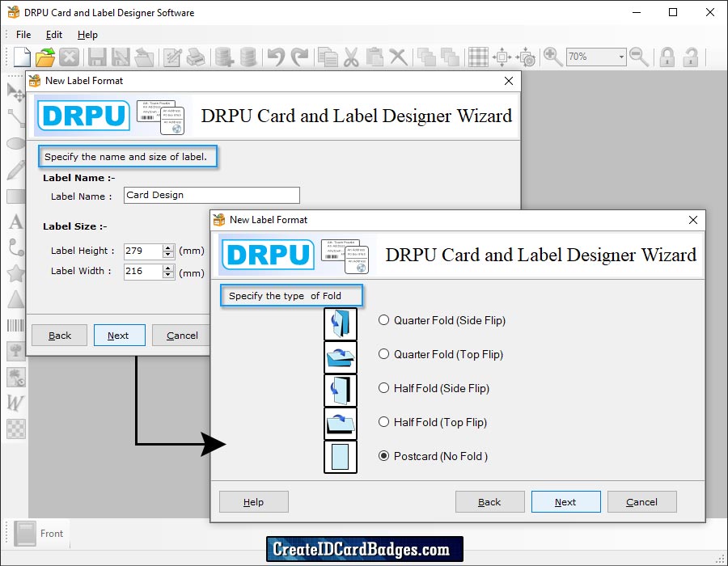The width and height of the screenshot is (728, 566).
Task: Open the File menu
Action: click(23, 34)
